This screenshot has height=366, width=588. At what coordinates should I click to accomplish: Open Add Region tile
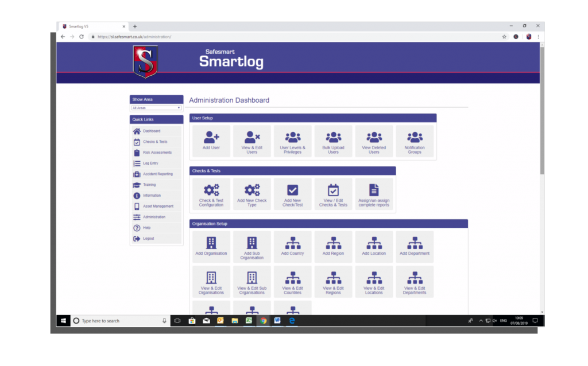tap(333, 247)
